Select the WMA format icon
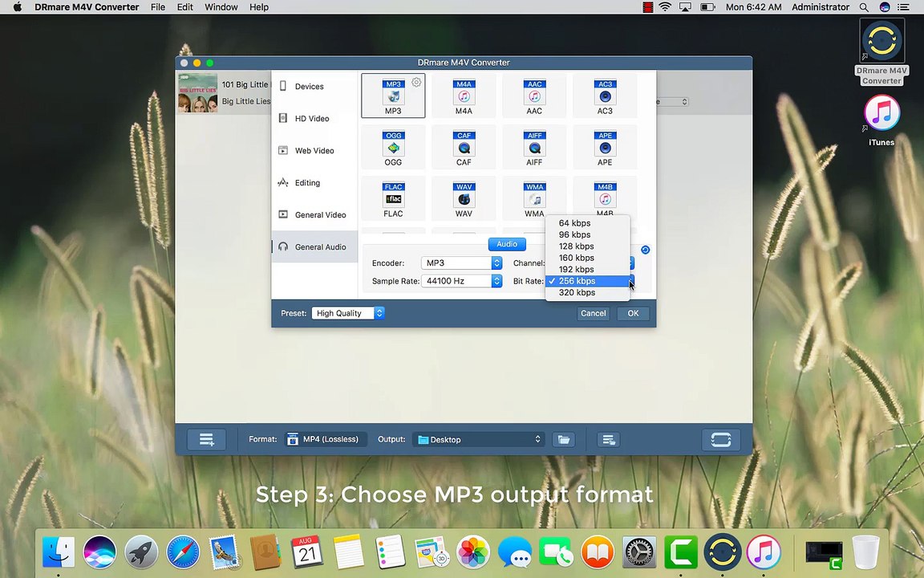The image size is (924, 578). pyautogui.click(x=534, y=198)
